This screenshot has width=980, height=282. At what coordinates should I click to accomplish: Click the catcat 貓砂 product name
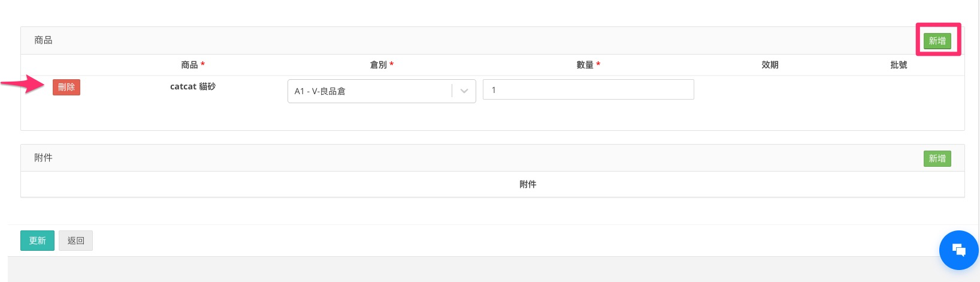coord(193,86)
